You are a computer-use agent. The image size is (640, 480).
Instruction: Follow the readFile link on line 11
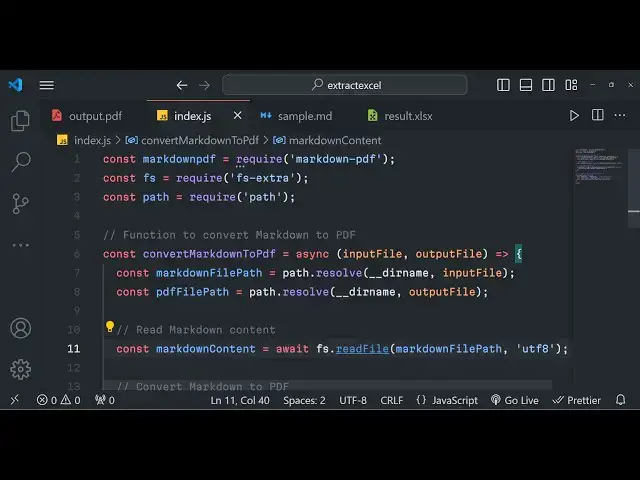362,349
